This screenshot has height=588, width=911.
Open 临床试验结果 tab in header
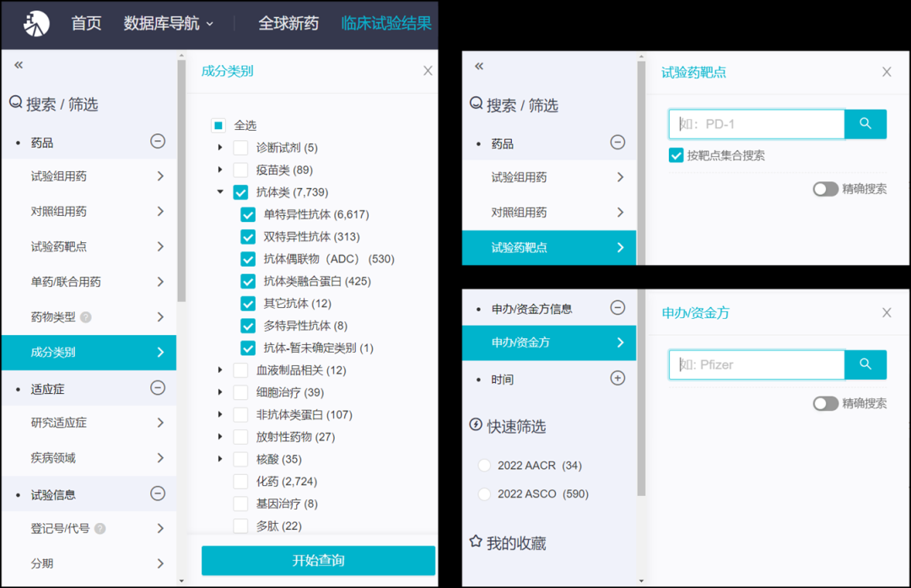(385, 24)
